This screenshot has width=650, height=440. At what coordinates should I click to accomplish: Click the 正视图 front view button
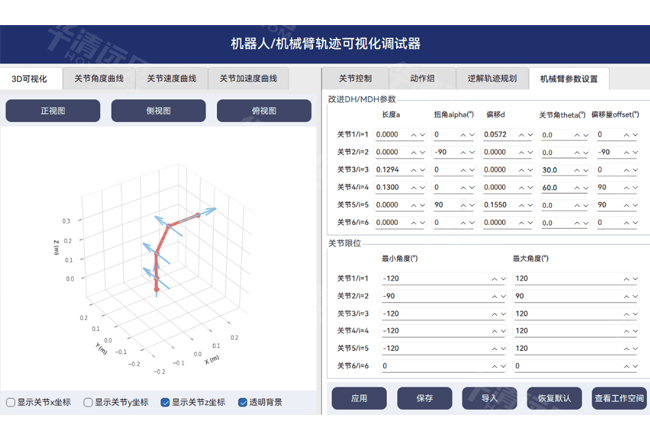pyautogui.click(x=52, y=111)
